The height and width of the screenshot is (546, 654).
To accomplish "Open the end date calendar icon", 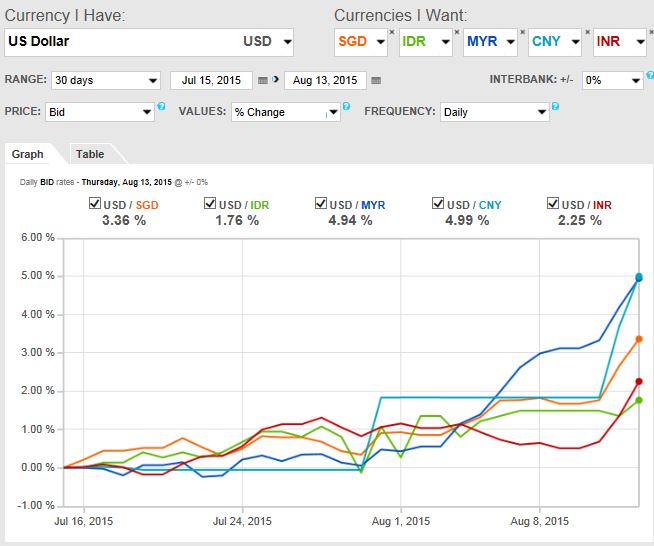I will click(x=376, y=81).
